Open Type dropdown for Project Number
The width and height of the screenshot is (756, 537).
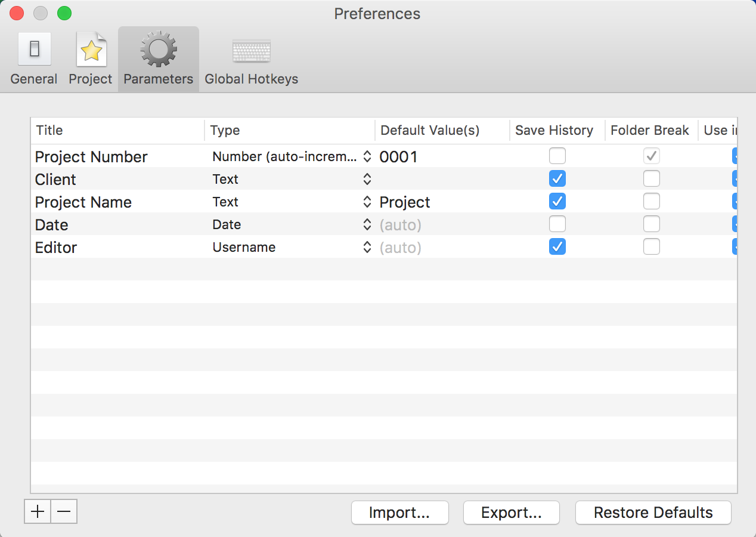point(292,157)
